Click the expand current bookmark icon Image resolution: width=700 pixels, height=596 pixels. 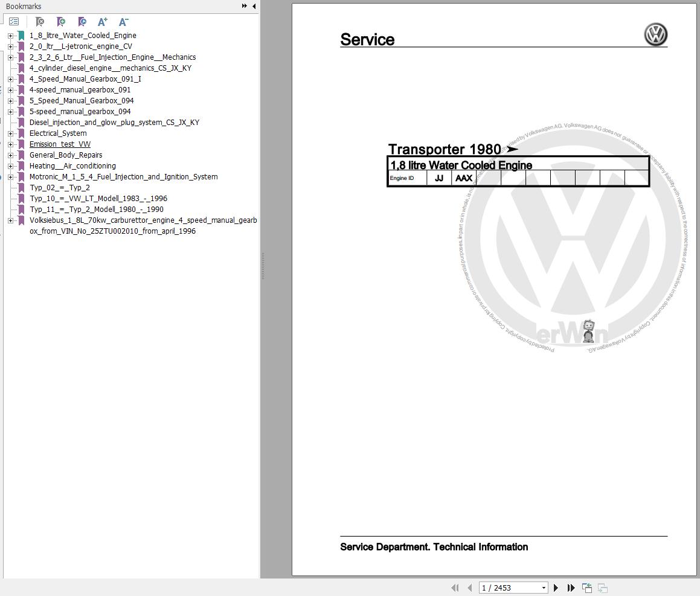pos(82,21)
